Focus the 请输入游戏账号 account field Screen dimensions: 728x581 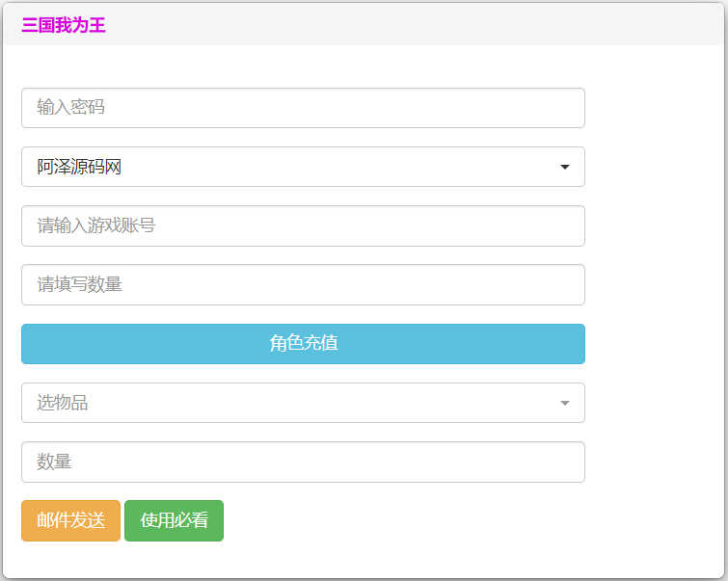pyautogui.click(x=303, y=226)
